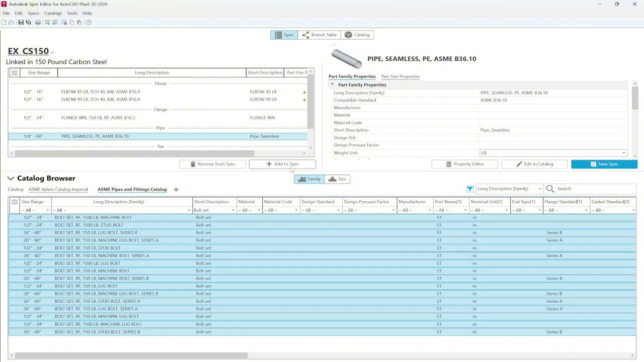Image resolution: width=644 pixels, height=362 pixels.
Task: Click Add to Spec button
Action: point(282,164)
